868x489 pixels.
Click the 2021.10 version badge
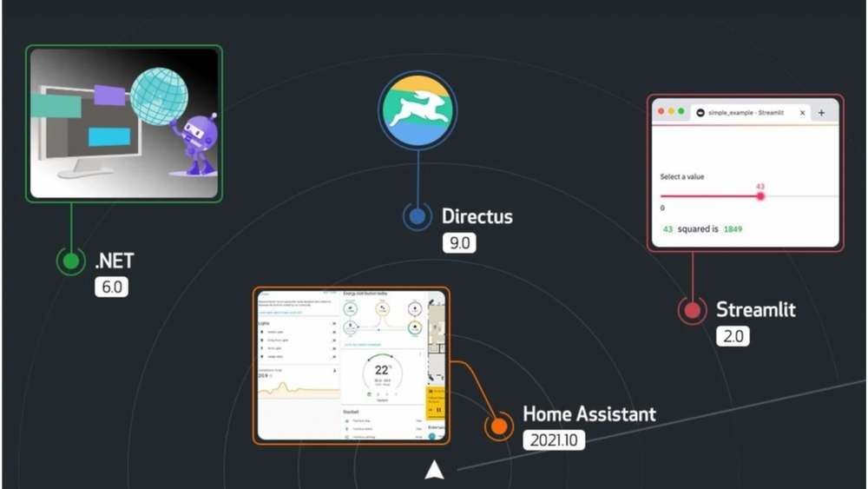[554, 440]
